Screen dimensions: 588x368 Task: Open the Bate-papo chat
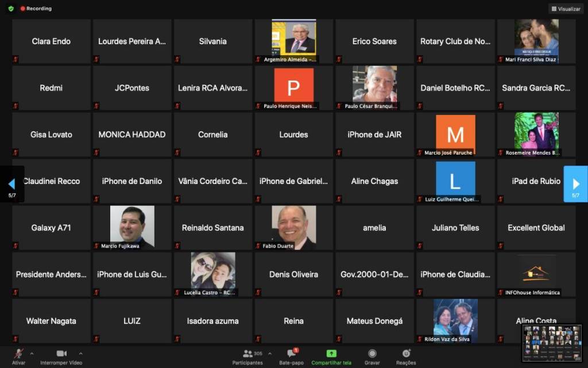coord(292,356)
